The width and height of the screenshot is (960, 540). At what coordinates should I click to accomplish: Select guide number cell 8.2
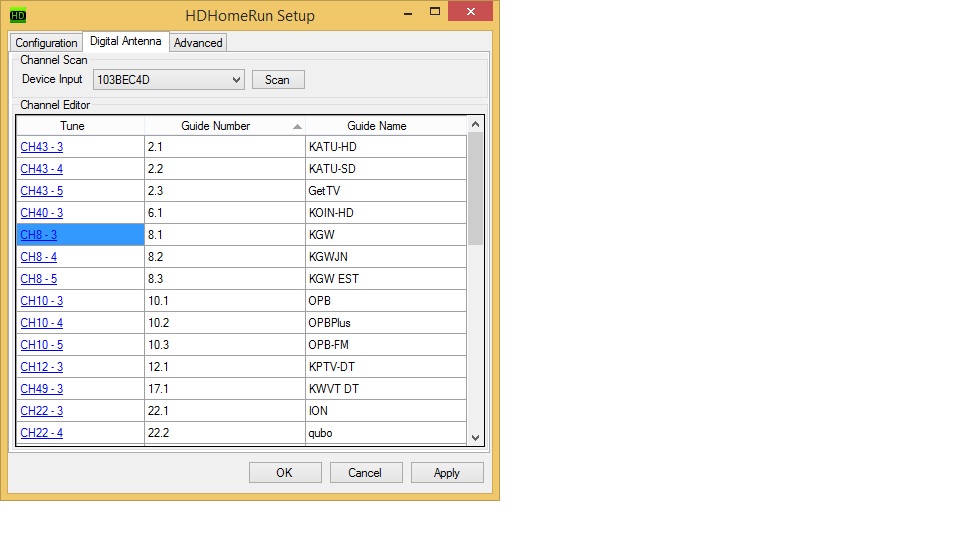tap(225, 257)
